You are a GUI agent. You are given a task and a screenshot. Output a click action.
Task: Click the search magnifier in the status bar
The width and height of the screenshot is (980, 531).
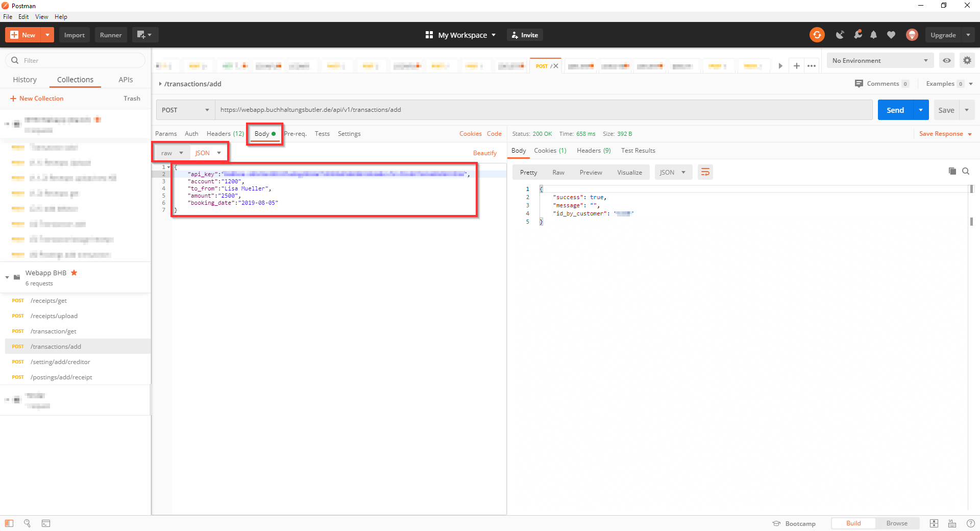coord(27,523)
